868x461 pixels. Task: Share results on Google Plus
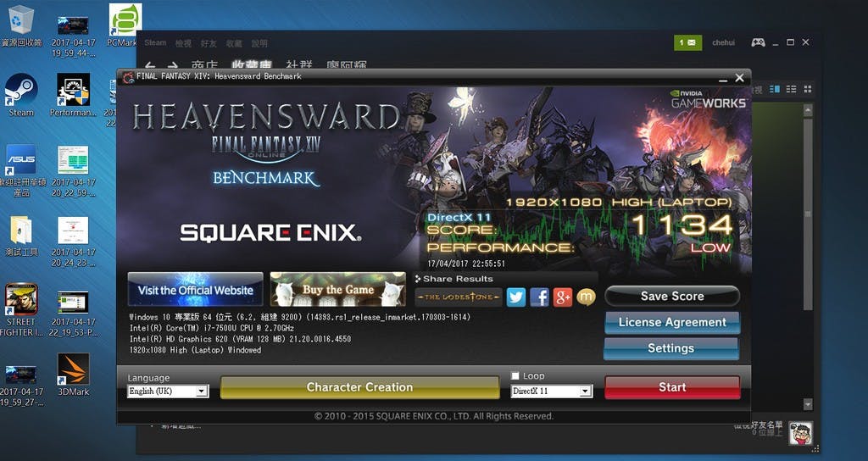point(563,297)
